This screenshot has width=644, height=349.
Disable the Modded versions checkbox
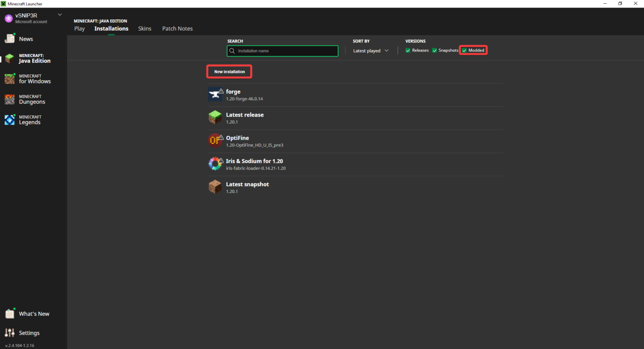465,50
